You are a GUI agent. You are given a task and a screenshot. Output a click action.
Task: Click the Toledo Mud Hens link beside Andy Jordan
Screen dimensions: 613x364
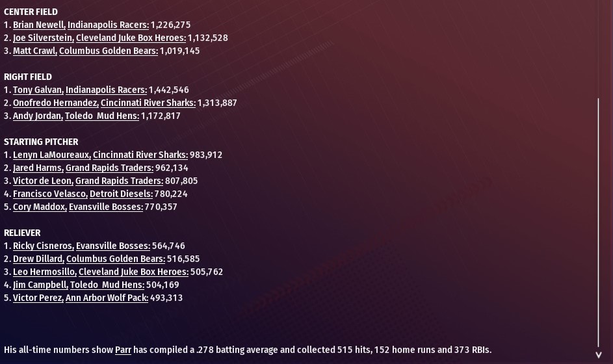[101, 116]
